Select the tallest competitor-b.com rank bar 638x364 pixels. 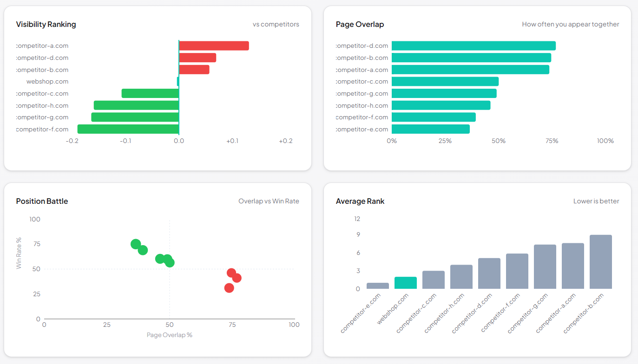point(601,261)
